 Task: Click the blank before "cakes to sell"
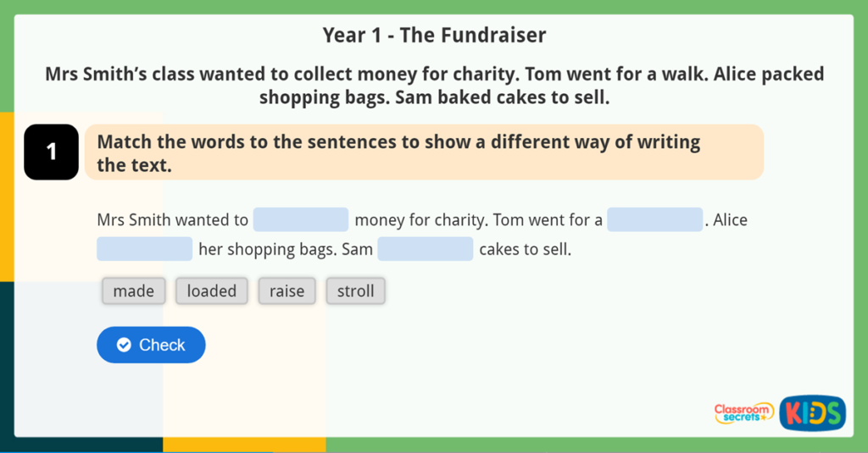point(425,250)
